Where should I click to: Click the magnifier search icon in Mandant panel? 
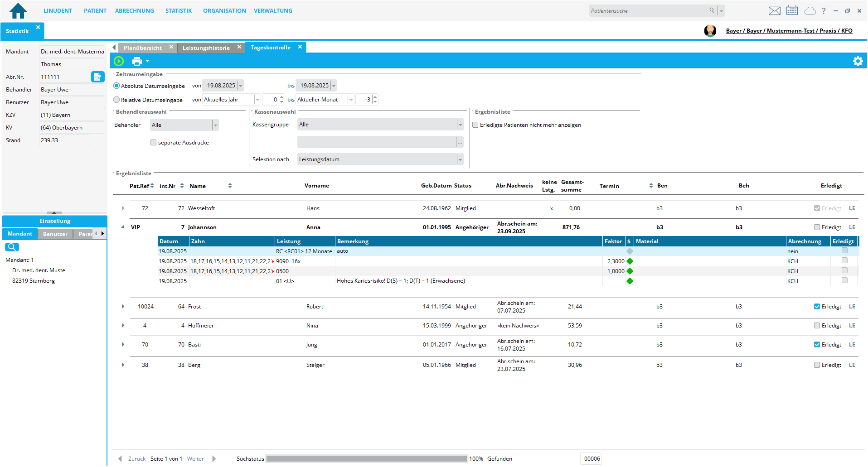click(12, 247)
